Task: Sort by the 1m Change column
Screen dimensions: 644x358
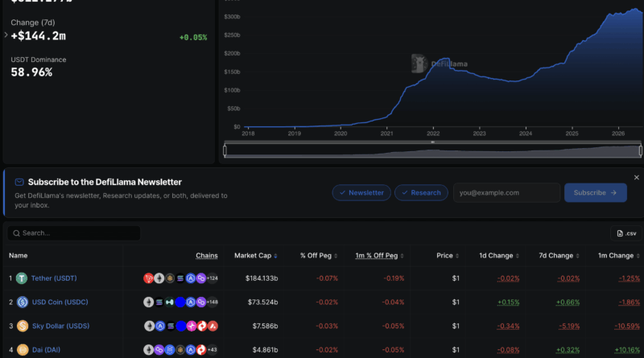Action: 619,255
